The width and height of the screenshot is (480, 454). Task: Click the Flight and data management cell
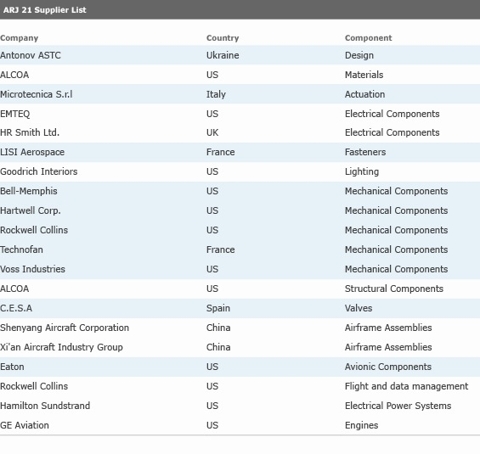point(406,386)
